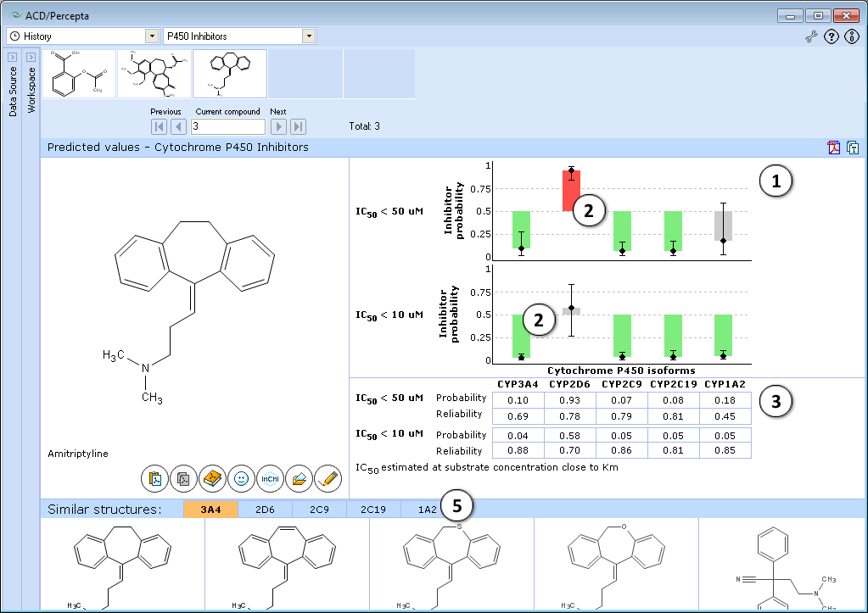
Task: Click the sulfur-containing similar structure
Action: 451,565
